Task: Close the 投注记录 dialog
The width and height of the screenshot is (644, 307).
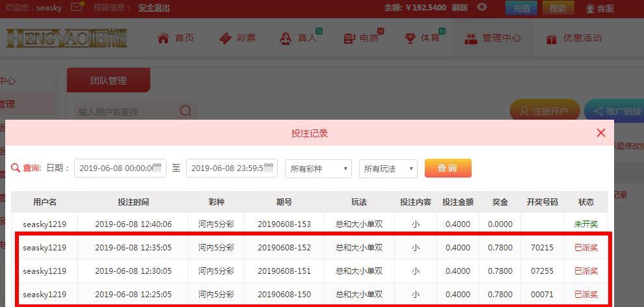Action: pyautogui.click(x=600, y=133)
